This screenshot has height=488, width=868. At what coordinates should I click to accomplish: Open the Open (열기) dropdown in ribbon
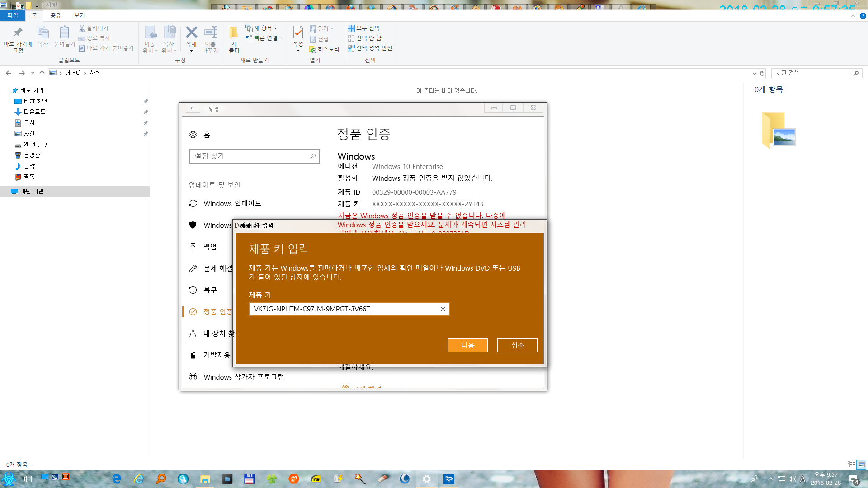(322, 28)
